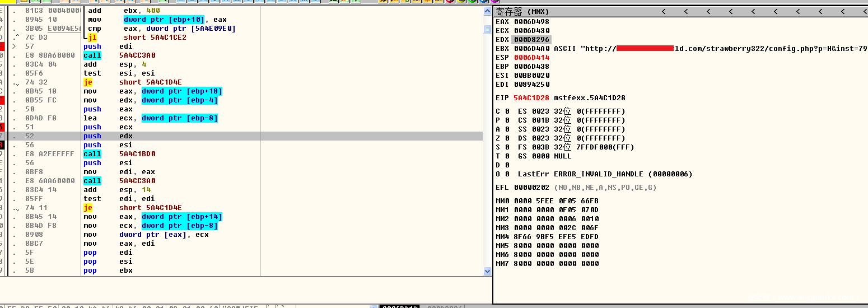Toggle the S flag value
Viewport: 868px width, 308px height.
coord(507,147)
